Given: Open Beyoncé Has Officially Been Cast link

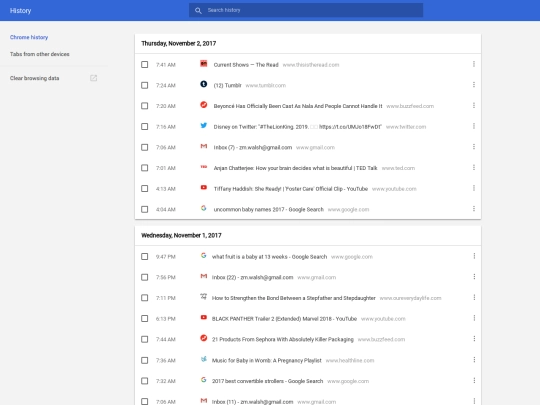Looking at the screenshot, I should point(298,106).
